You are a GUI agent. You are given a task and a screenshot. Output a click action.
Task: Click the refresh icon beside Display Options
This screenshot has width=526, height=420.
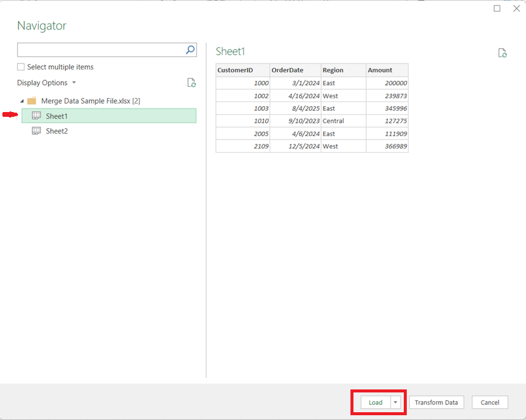[191, 83]
